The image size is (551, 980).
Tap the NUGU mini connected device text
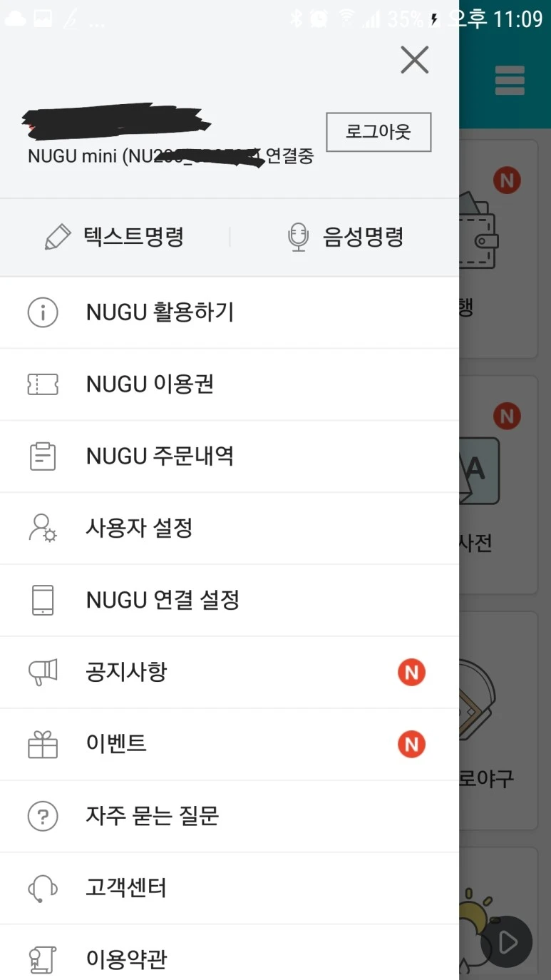170,156
